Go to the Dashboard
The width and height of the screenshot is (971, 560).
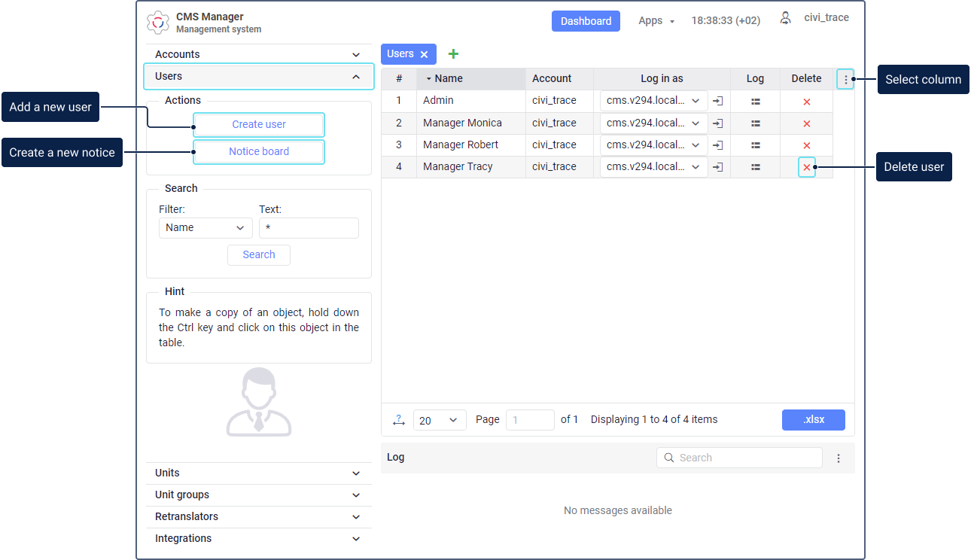pyautogui.click(x=586, y=21)
